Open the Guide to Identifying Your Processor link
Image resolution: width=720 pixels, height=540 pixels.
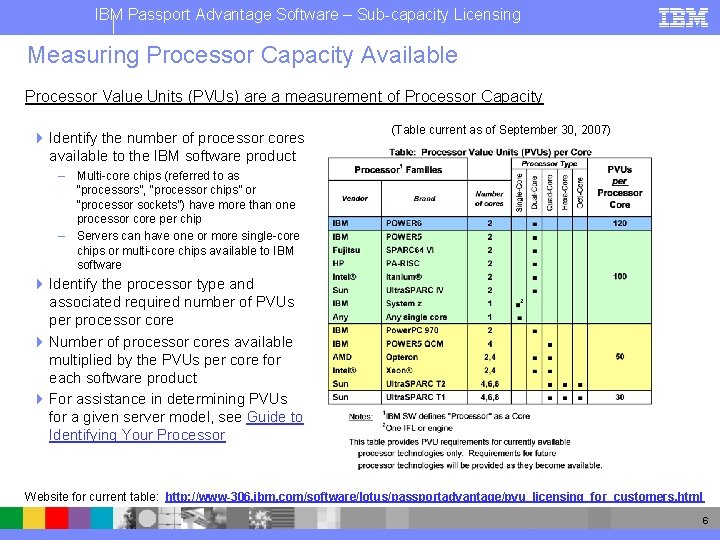(176, 426)
